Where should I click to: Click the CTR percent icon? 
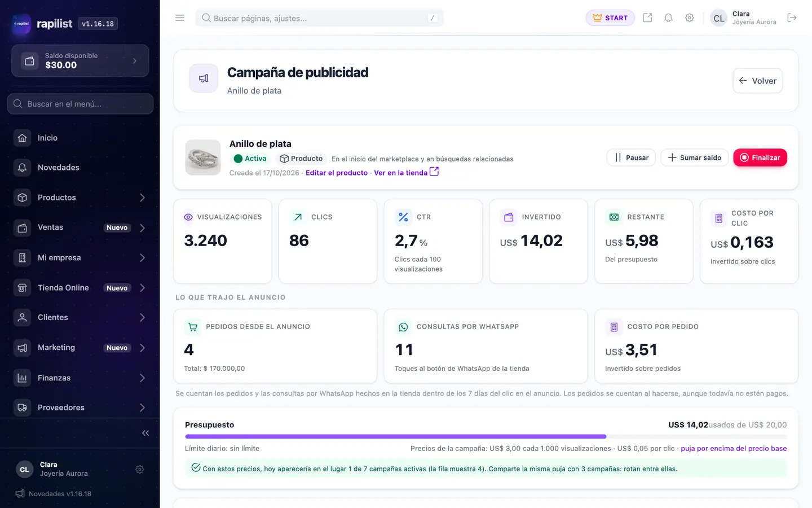click(403, 217)
